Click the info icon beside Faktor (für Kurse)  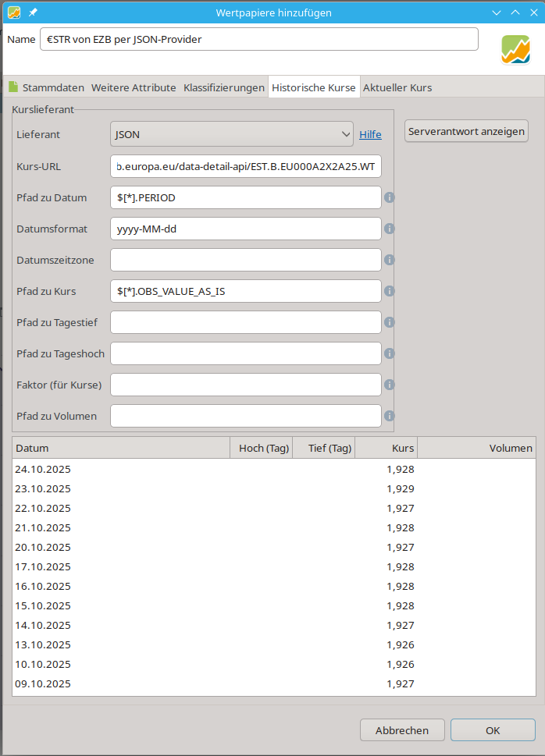pos(389,385)
